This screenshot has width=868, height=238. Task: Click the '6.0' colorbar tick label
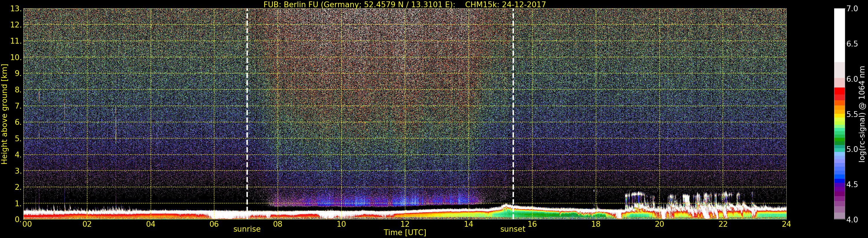click(x=852, y=79)
